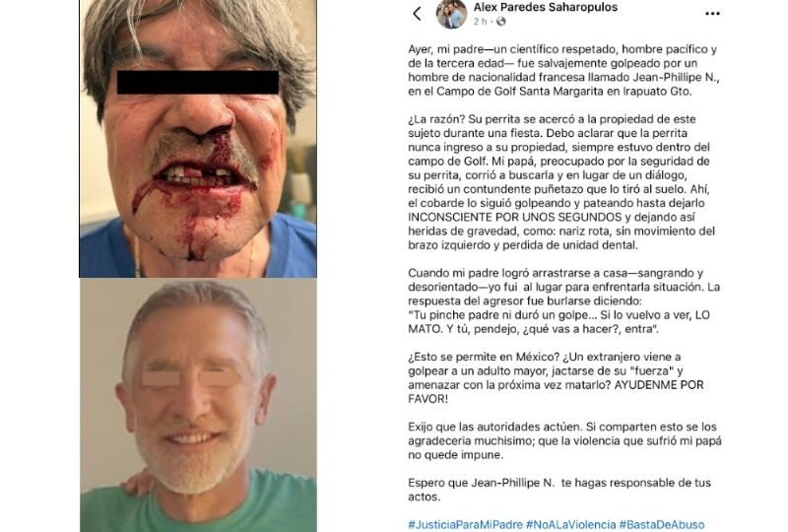Open the #BastaDeAbuso hashtag

tap(662, 524)
